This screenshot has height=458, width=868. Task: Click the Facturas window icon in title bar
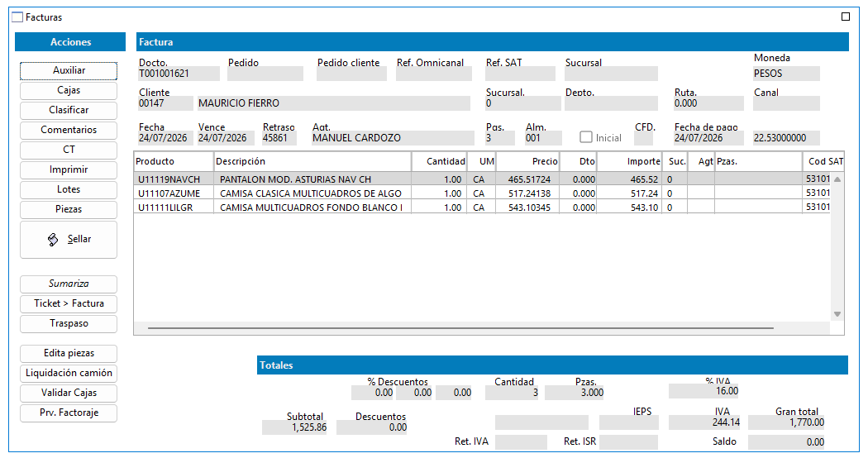click(17, 17)
